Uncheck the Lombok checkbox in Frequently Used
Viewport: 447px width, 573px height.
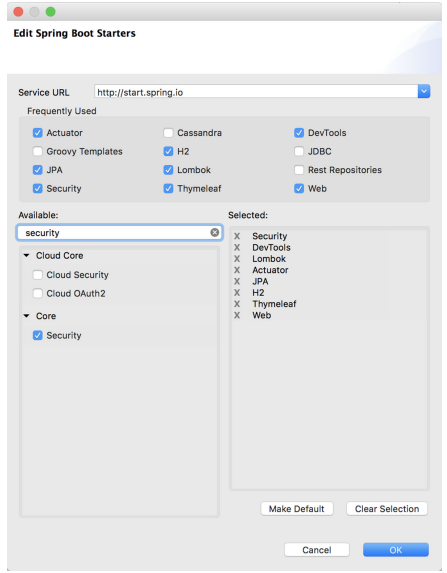point(168,170)
